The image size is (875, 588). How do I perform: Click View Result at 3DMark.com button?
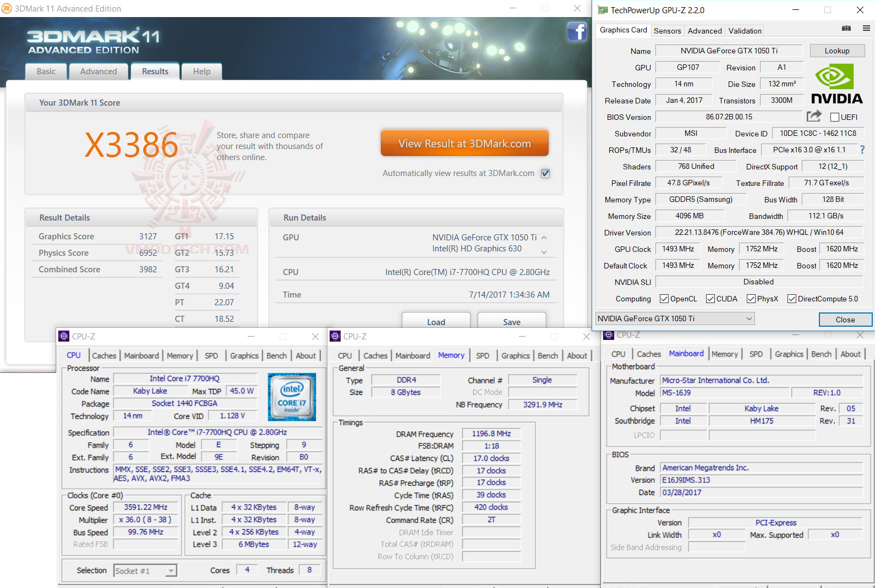click(x=464, y=144)
